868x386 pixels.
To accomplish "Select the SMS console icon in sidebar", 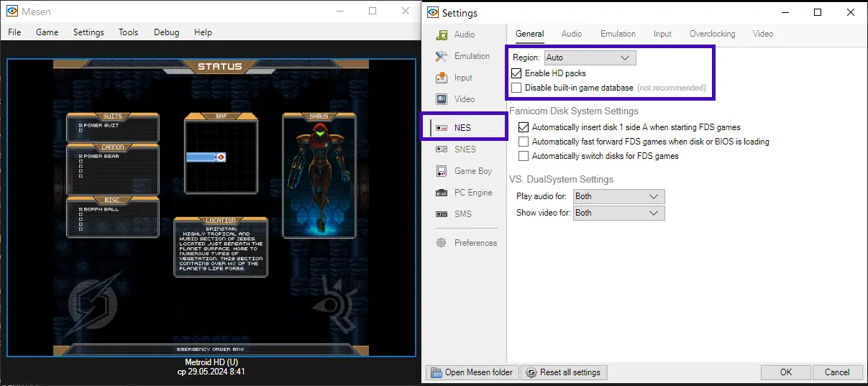I will 442,214.
